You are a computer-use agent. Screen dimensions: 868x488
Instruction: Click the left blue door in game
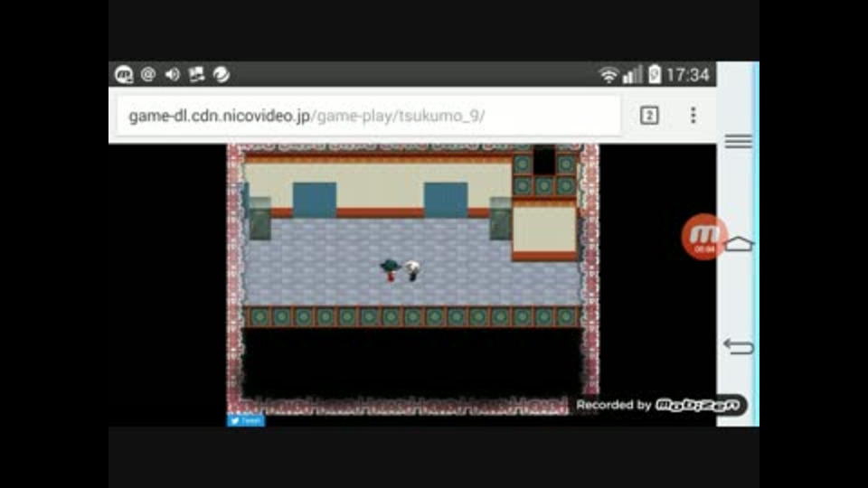point(315,200)
